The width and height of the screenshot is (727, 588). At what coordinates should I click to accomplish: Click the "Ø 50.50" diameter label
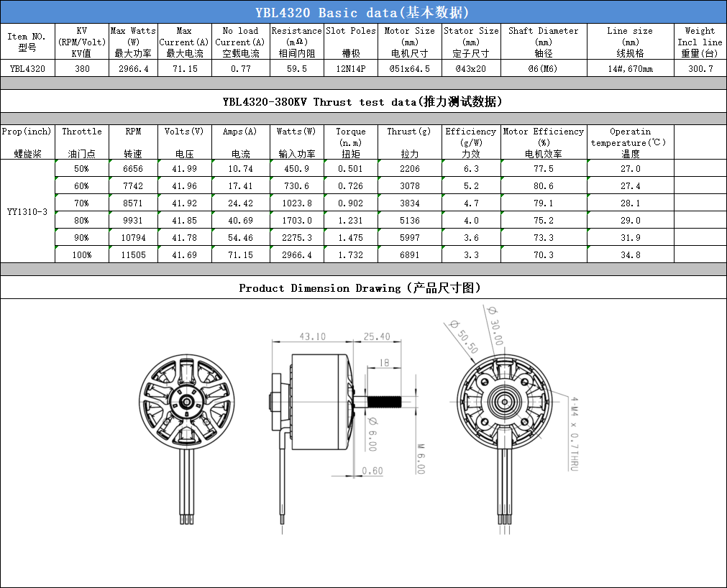(464, 336)
